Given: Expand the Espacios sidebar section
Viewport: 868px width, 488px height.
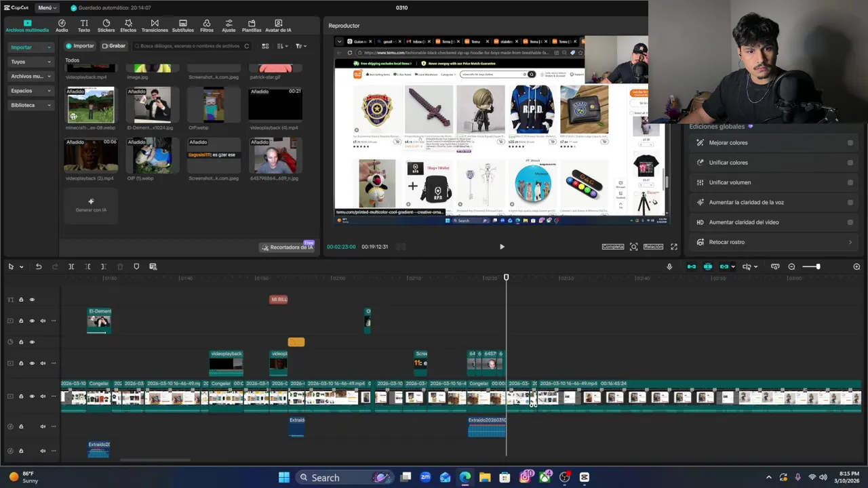Looking at the screenshot, I should click(31, 91).
